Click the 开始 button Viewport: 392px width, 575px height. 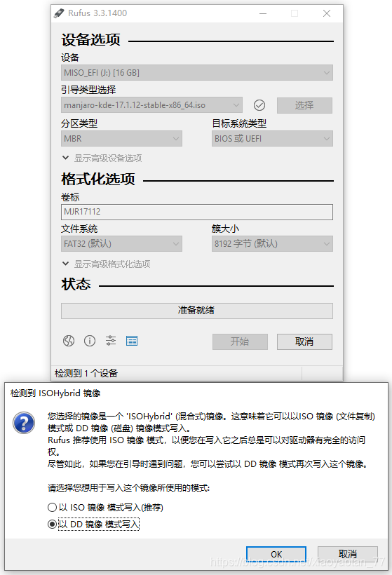pos(240,341)
